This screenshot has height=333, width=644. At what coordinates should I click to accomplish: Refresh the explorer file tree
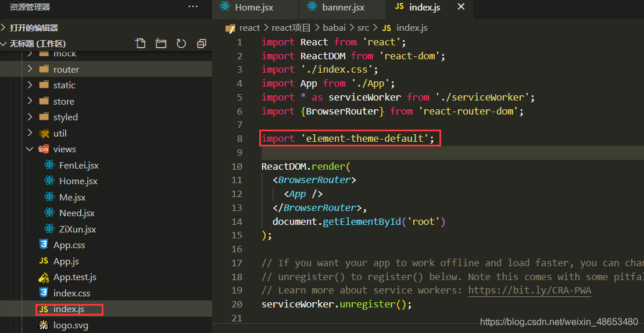(x=181, y=44)
